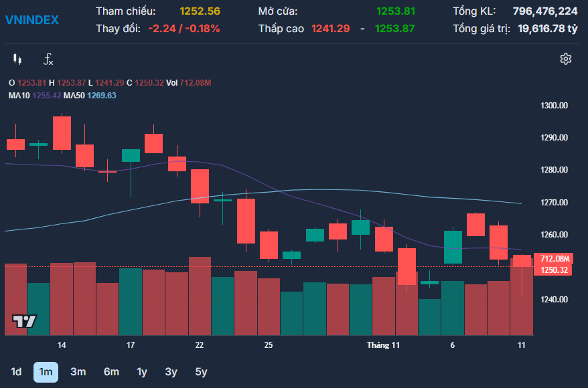
Task: Click the 25 date axis label
Action: point(269,345)
